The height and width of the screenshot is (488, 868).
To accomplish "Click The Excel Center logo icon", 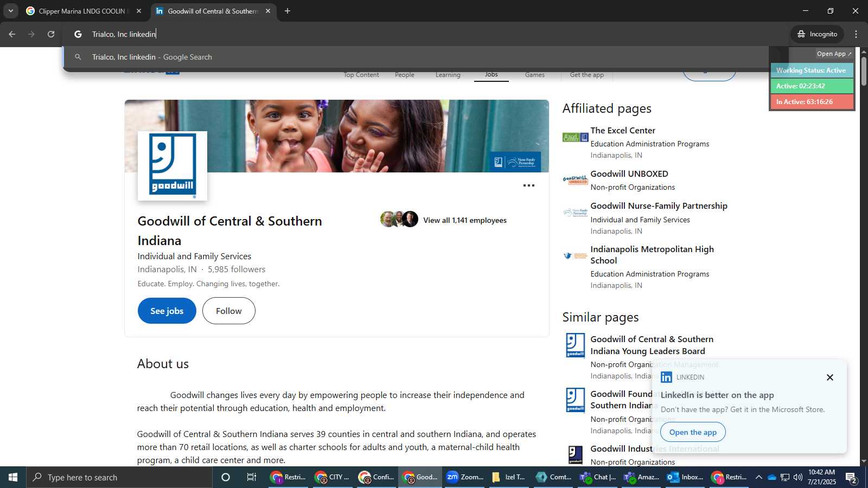I will [575, 138].
